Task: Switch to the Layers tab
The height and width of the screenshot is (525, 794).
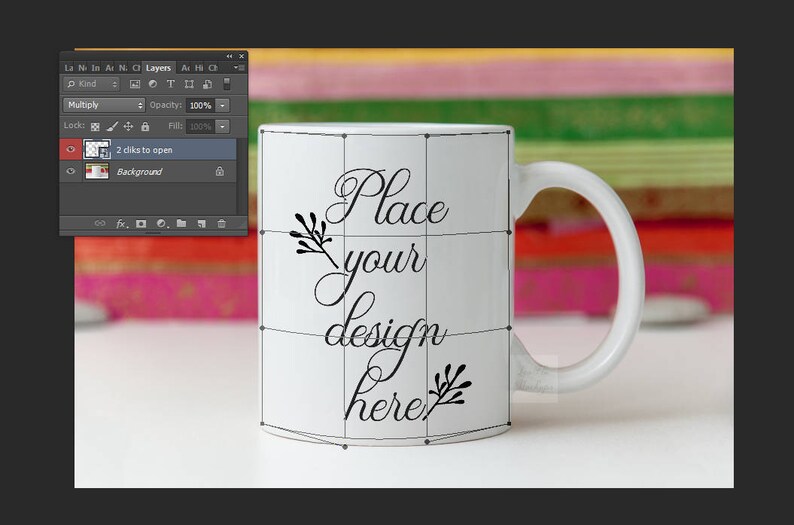Action: (x=158, y=68)
